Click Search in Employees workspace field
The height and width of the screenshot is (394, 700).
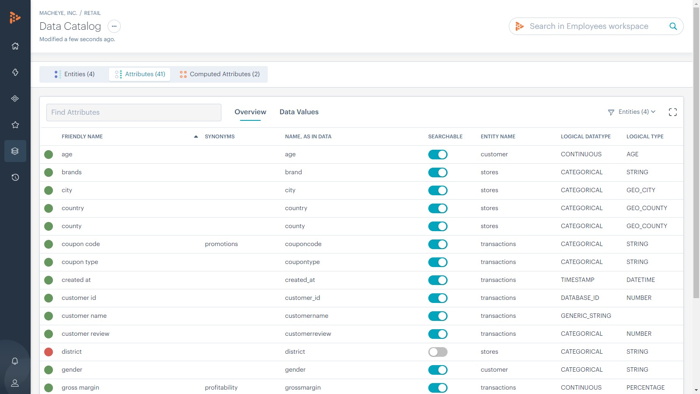tap(596, 26)
